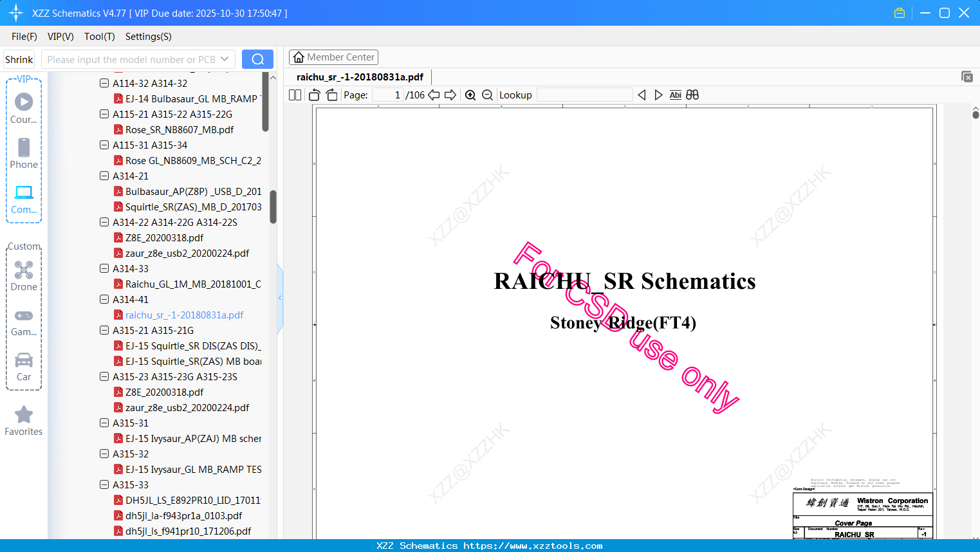Rotate the page counterclockwise
The image size is (980, 552).
(x=315, y=95)
